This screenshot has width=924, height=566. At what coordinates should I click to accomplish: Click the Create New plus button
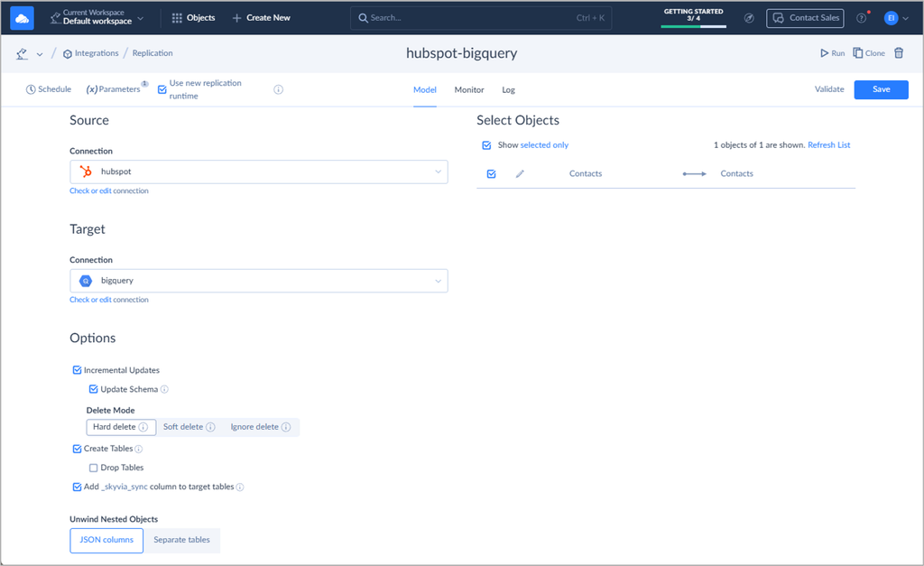coord(261,18)
